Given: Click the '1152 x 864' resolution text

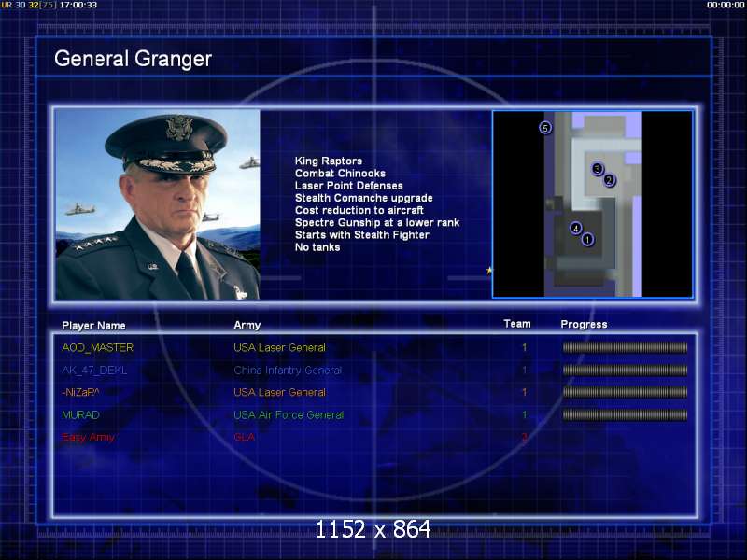Looking at the screenshot, I should click(x=373, y=529).
